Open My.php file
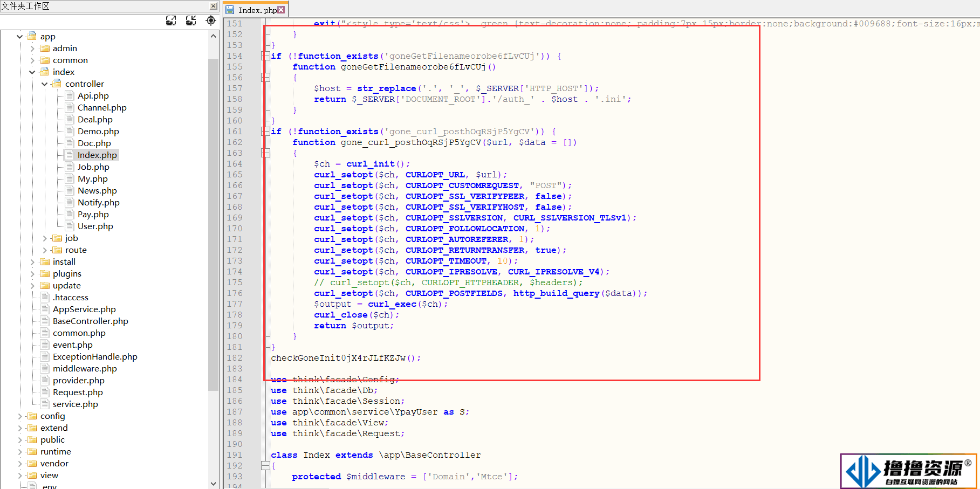Screen dimensions: 980x489 [x=92, y=179]
